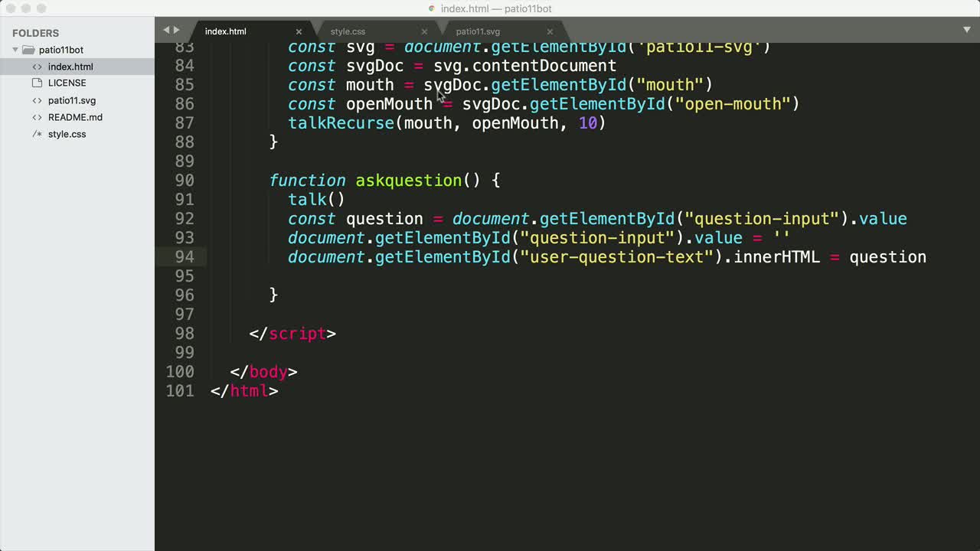Switch to the patio11.svg tab
This screenshot has width=980, height=551.
[478, 31]
